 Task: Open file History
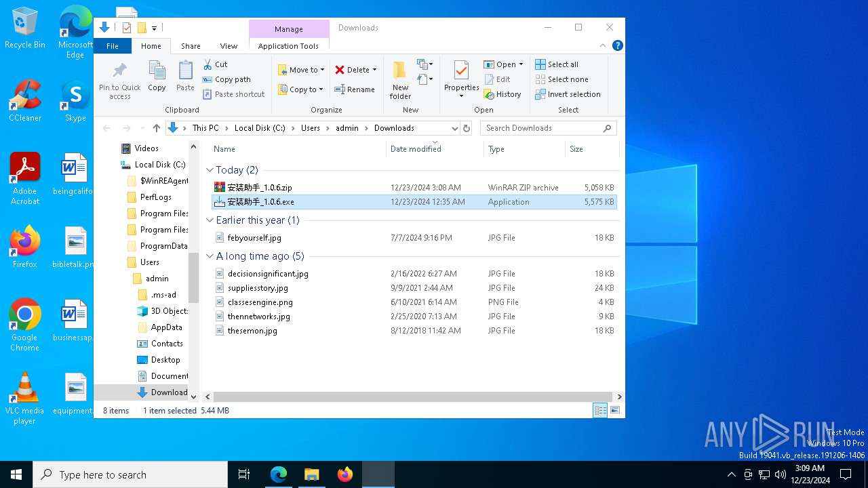pos(502,94)
